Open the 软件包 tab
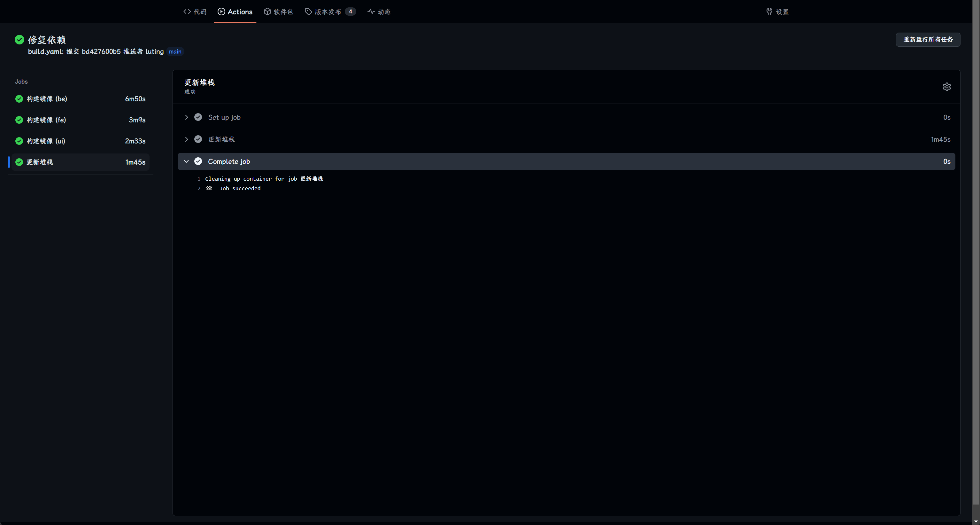This screenshot has width=980, height=525. [279, 12]
